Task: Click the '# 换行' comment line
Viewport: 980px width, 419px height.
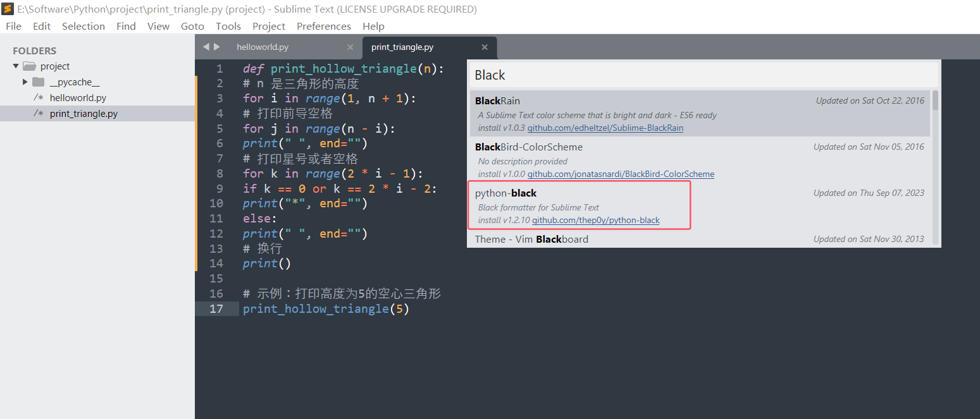Action: 263,248
